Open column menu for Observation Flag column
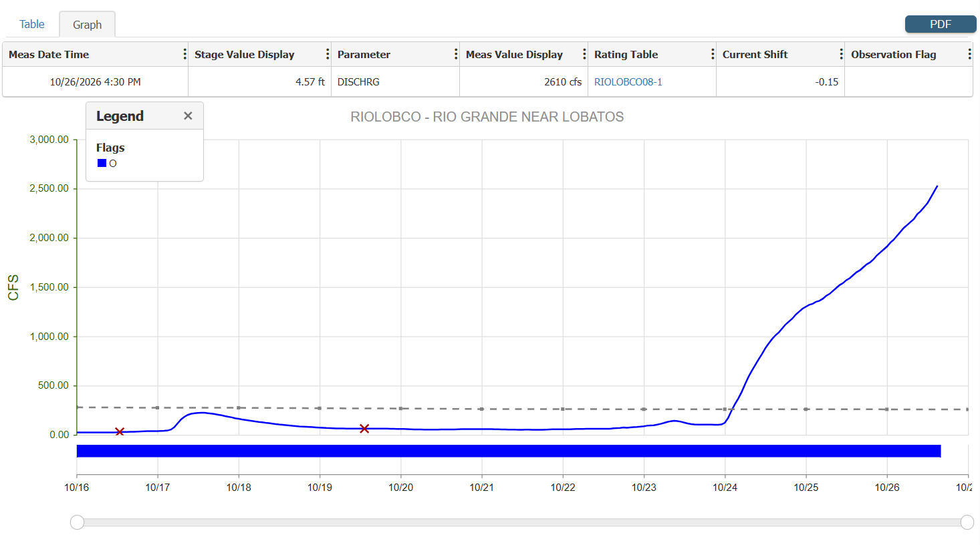The image size is (980, 545). pos(969,54)
